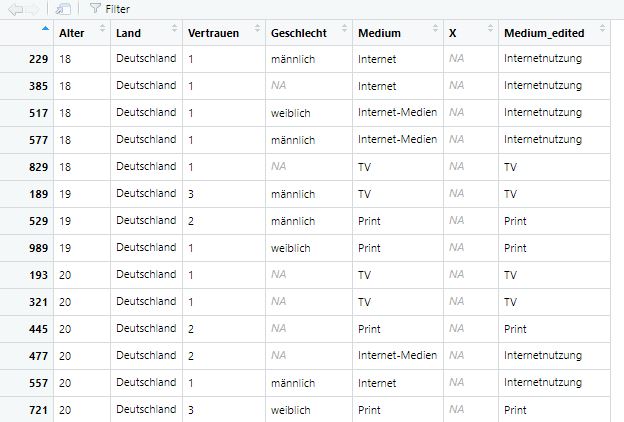Sort table by the X column header
Image resolution: width=624 pixels, height=422 pixels.
click(453, 33)
